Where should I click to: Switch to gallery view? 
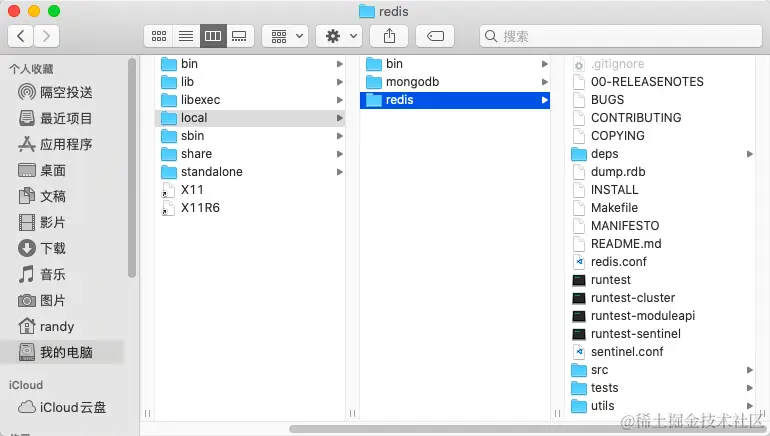(240, 36)
